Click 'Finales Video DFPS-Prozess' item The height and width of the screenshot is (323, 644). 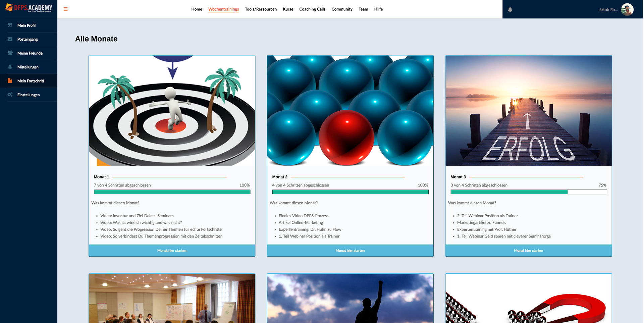point(304,216)
